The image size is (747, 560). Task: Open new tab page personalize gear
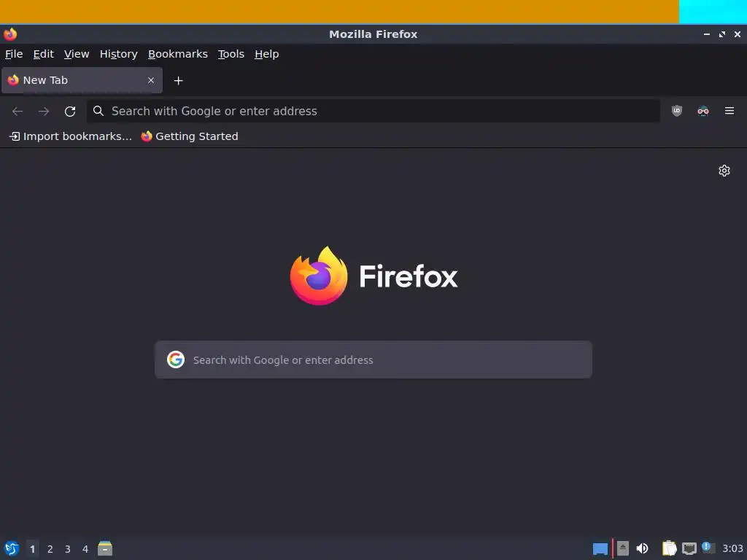click(724, 171)
